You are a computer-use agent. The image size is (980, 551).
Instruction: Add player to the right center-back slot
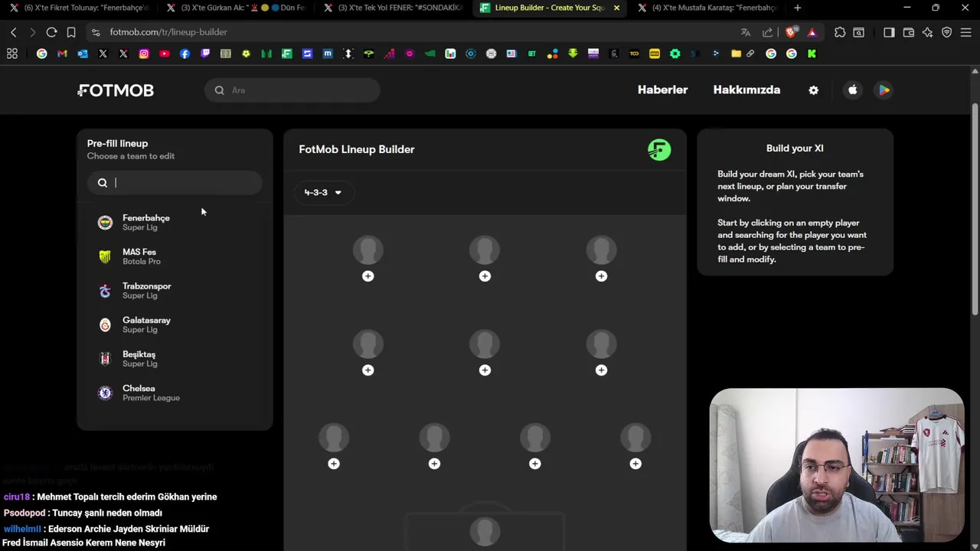(535, 464)
